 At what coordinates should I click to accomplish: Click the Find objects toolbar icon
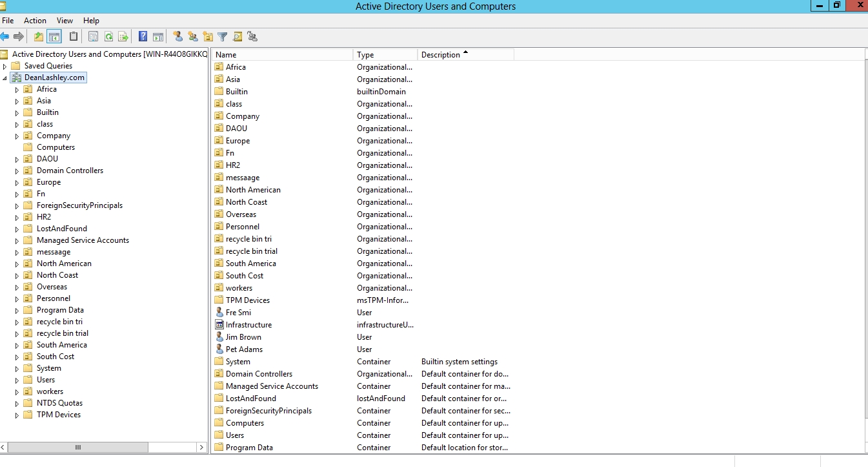(237, 37)
